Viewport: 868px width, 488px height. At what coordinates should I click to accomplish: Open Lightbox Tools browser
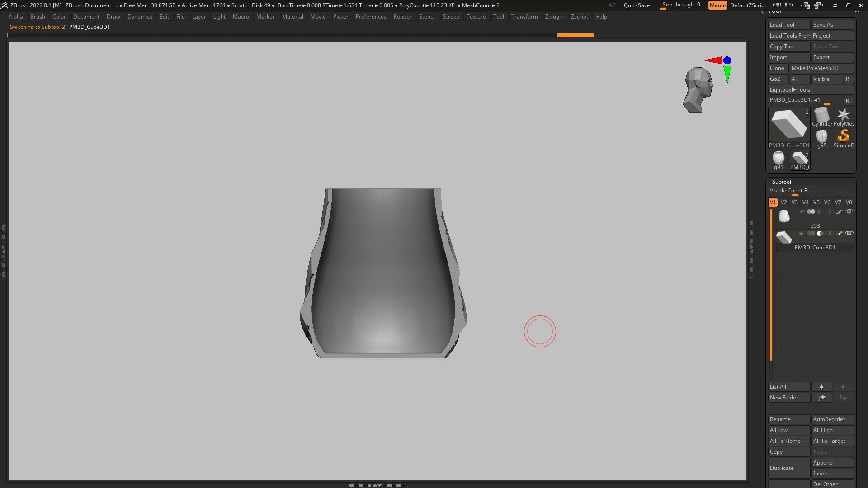(x=811, y=90)
